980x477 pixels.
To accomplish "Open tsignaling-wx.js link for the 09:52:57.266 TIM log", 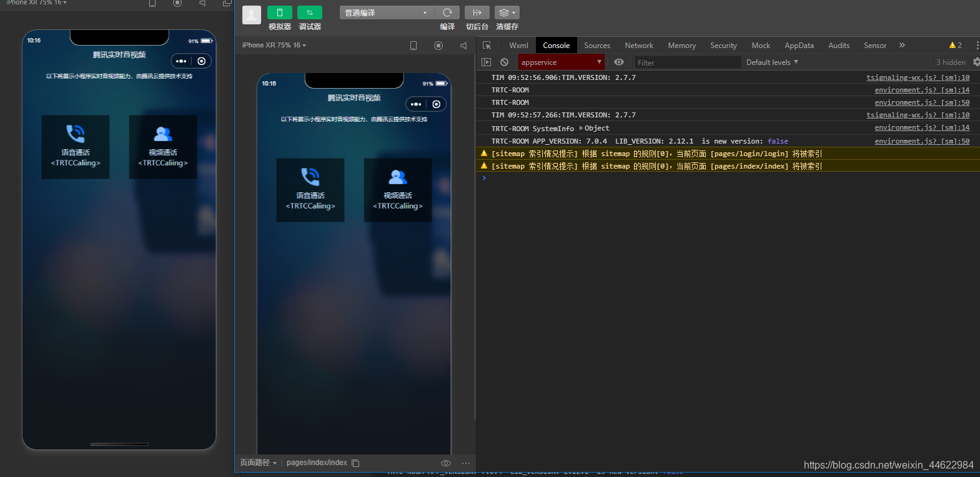I will (918, 115).
